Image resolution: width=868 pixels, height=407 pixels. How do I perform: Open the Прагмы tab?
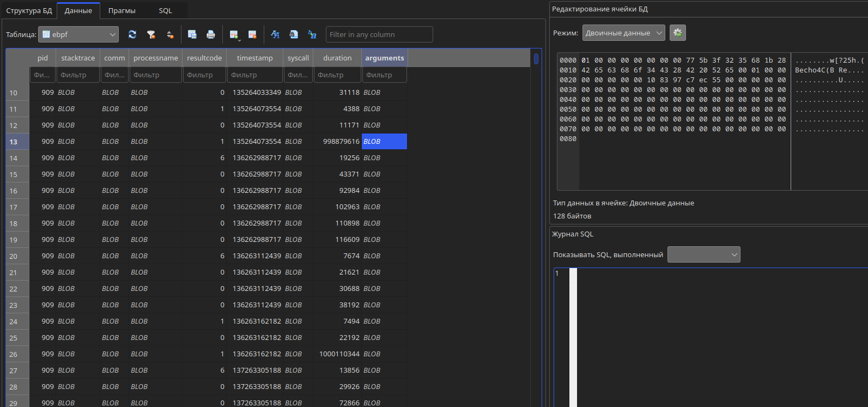click(x=122, y=10)
